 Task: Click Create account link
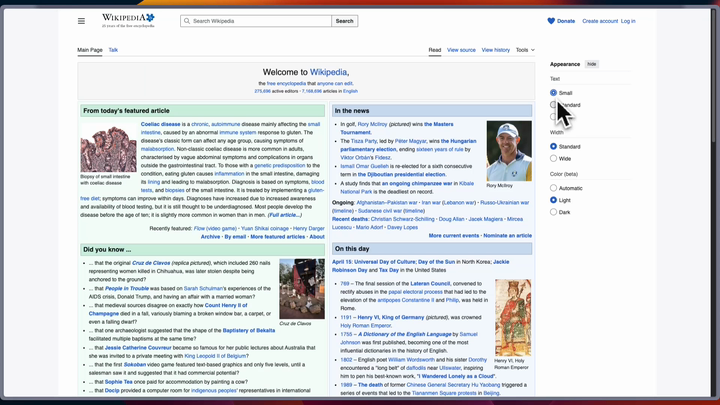click(x=600, y=21)
